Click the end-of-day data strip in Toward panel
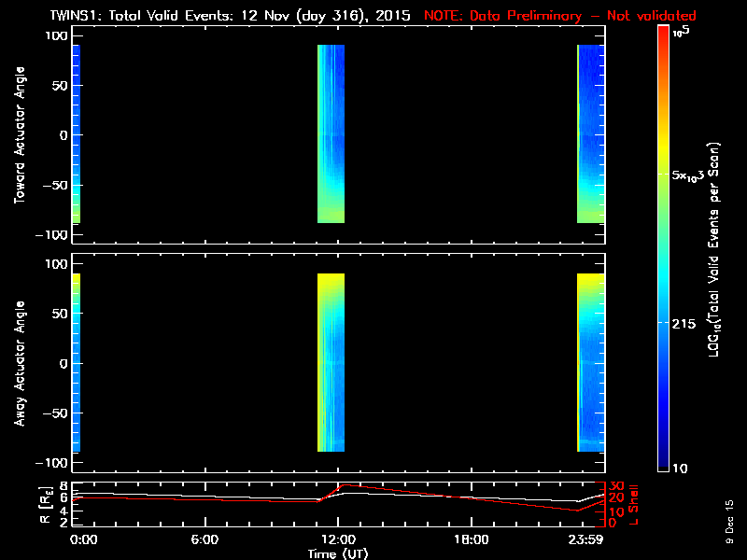 tap(591, 135)
